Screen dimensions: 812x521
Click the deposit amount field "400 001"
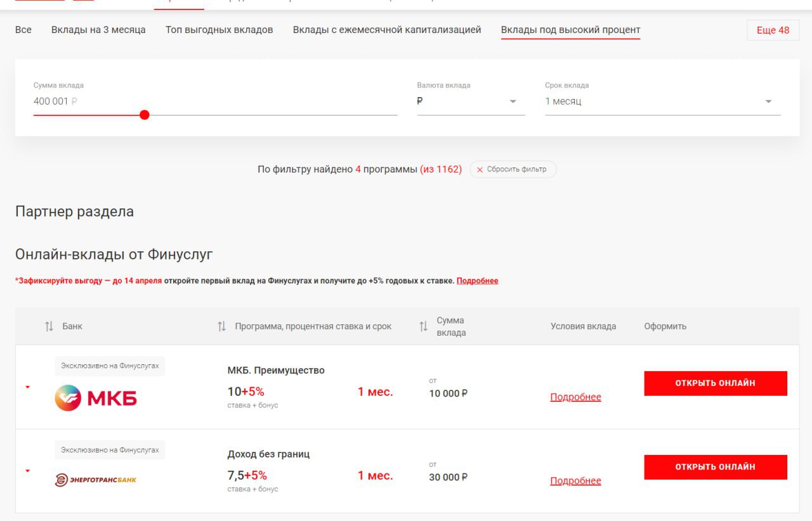coord(215,101)
